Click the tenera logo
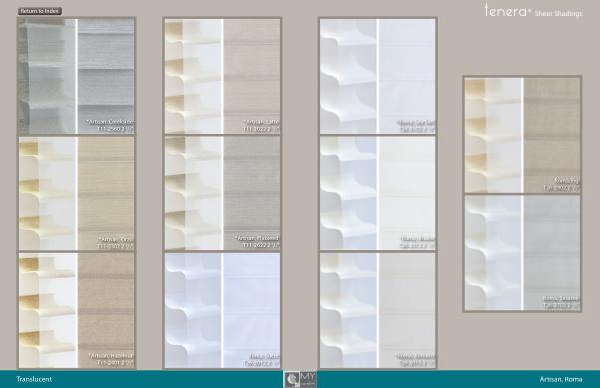Image resolution: width=600 pixels, height=388 pixels. coord(507,10)
